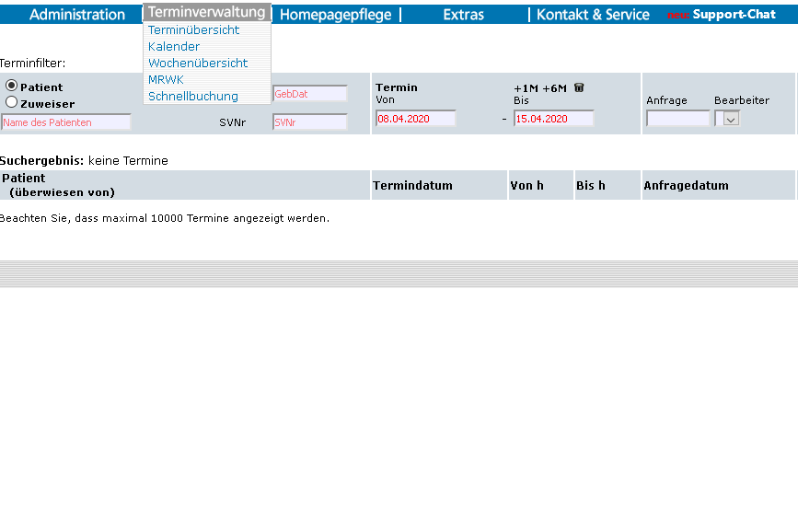Screen dimensions: 798x532
Task: Open Schnellbuchung from the menu
Action: coord(193,97)
